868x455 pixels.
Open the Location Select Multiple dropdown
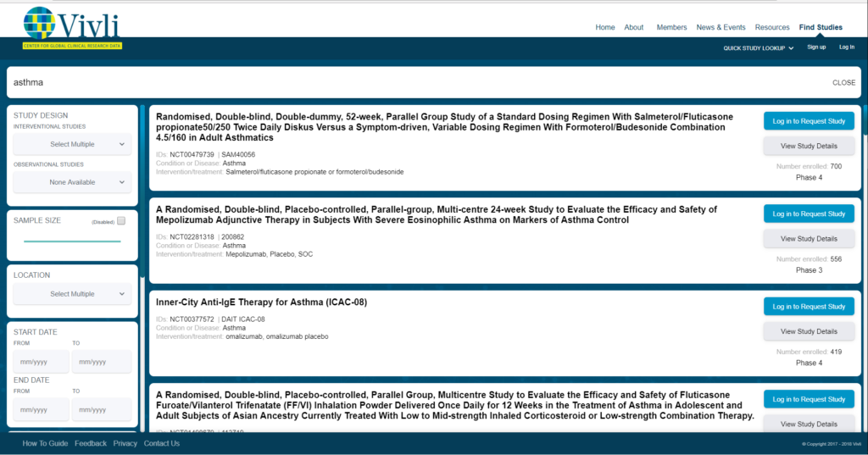(72, 294)
